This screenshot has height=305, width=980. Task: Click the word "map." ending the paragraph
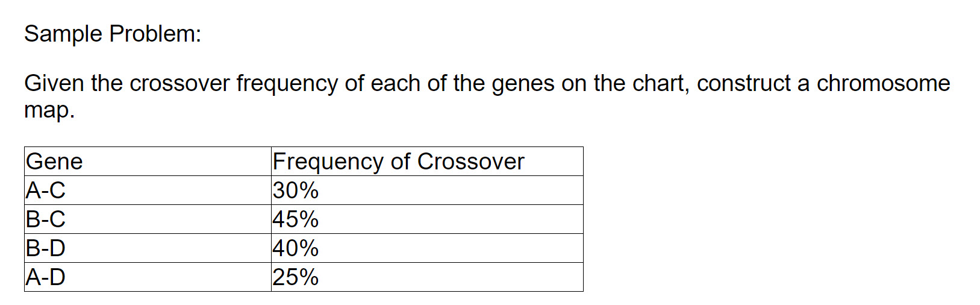49,110
